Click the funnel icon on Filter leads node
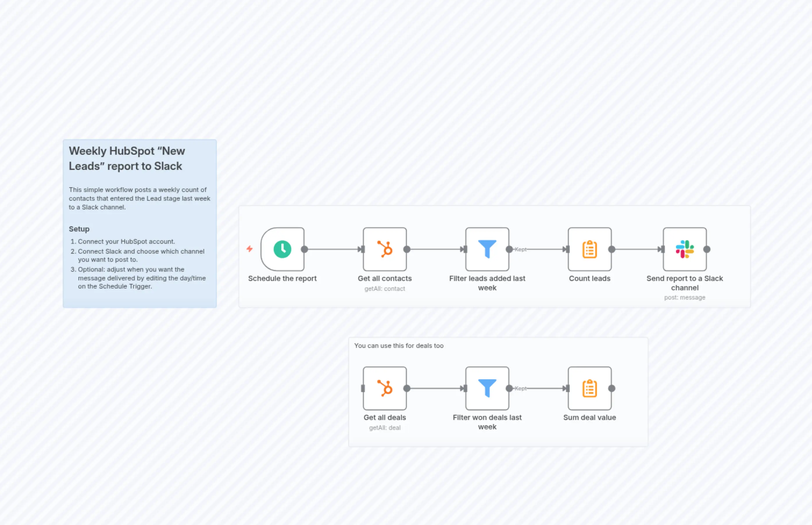The width and height of the screenshot is (812, 525). coord(487,249)
